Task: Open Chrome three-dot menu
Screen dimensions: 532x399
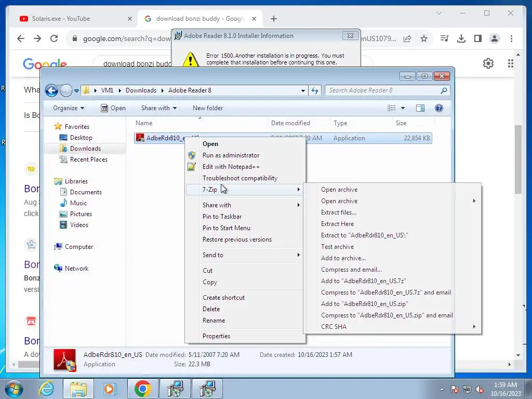Action: coord(511,38)
